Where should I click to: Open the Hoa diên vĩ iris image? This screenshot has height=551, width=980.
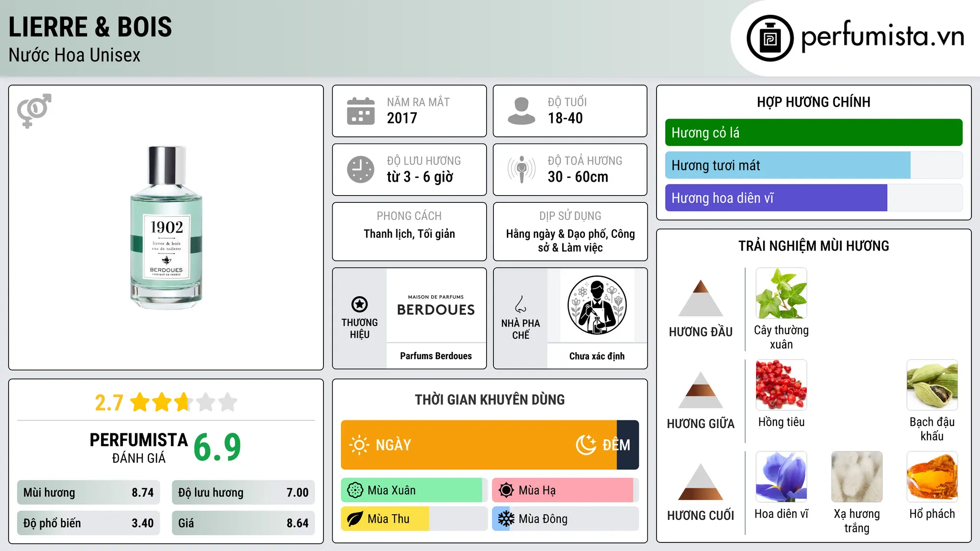tap(781, 477)
